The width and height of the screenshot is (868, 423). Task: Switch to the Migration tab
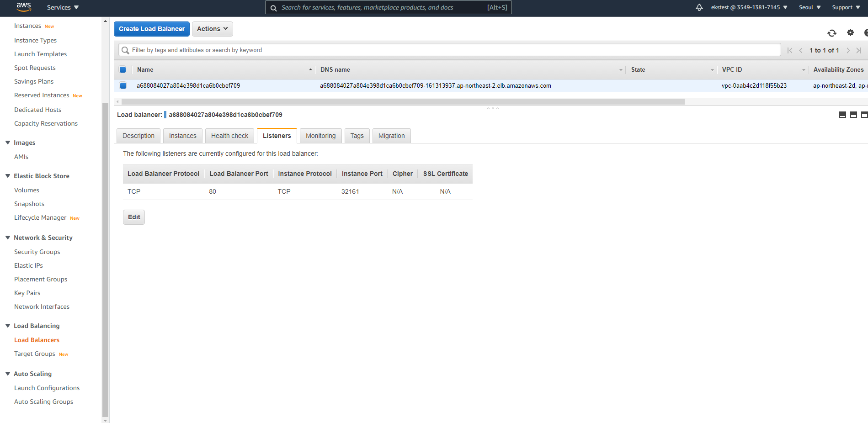pyautogui.click(x=392, y=136)
